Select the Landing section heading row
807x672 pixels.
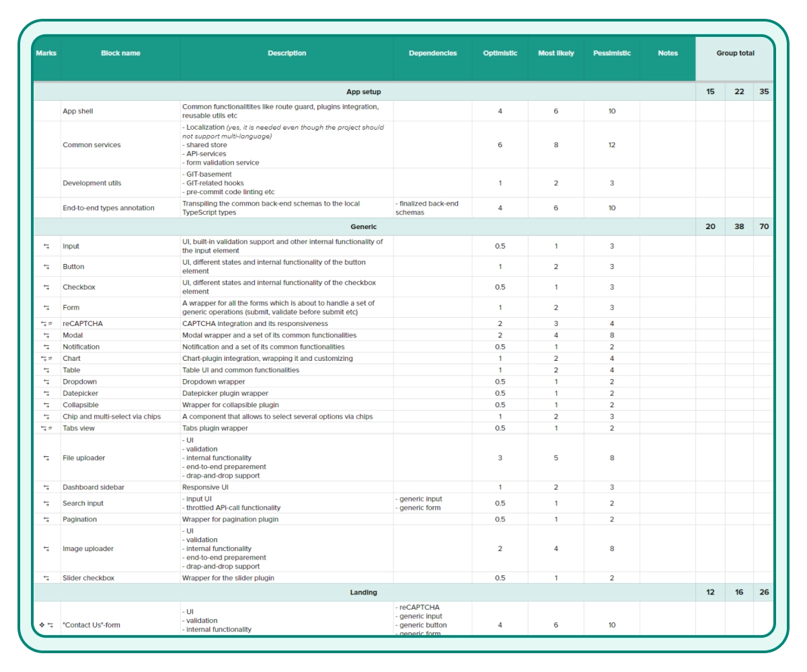point(364,593)
